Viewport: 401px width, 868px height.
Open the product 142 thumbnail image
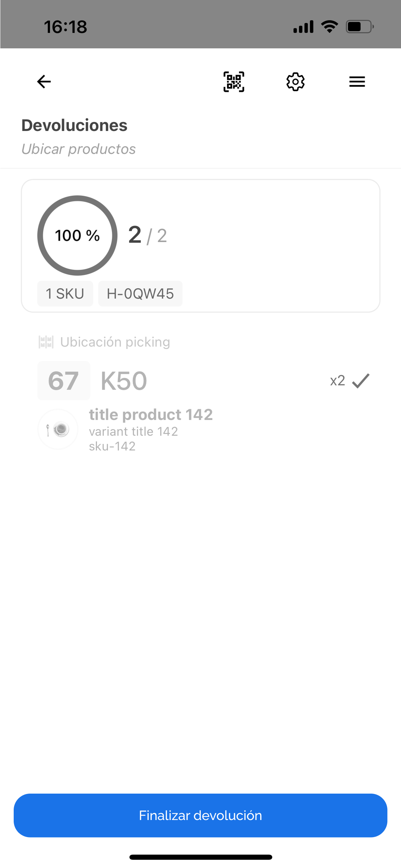pos(58,429)
